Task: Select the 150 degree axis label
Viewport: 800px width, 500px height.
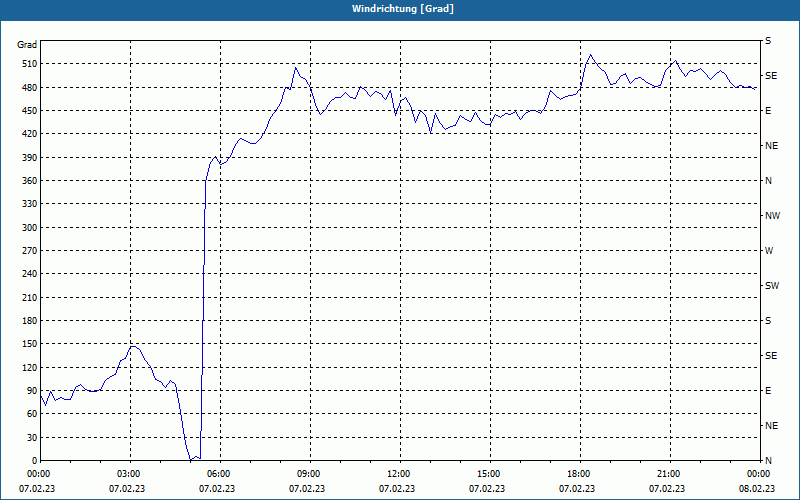Action: tap(30, 344)
